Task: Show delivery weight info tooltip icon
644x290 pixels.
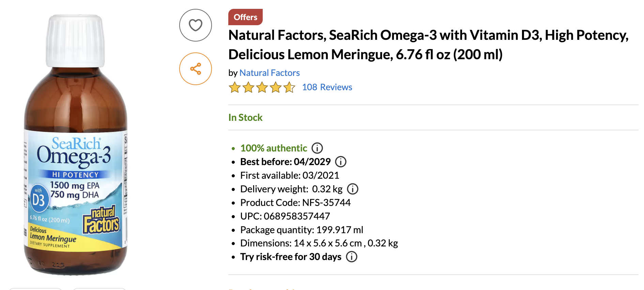Action: pos(353,189)
